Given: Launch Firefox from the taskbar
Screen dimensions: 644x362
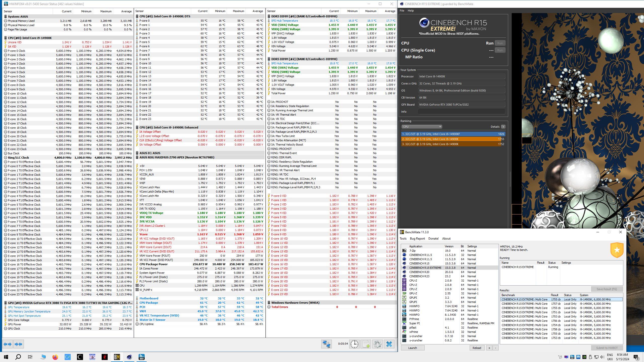Looking at the screenshot, I should pyautogui.click(x=55, y=357).
